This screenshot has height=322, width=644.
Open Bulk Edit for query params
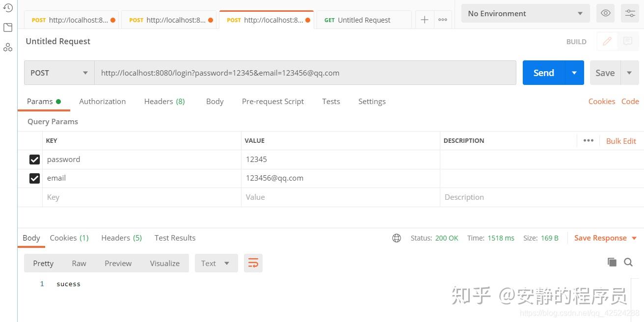[x=621, y=141]
